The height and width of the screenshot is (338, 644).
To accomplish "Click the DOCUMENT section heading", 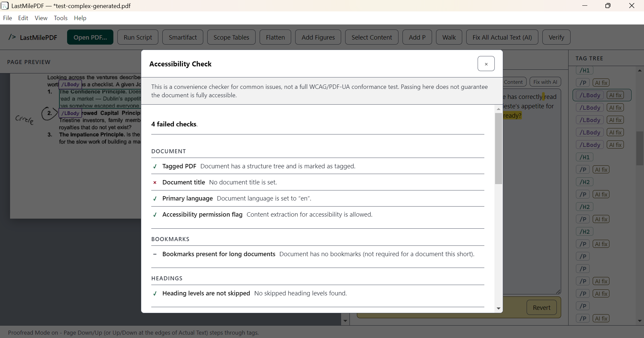I will click(169, 151).
